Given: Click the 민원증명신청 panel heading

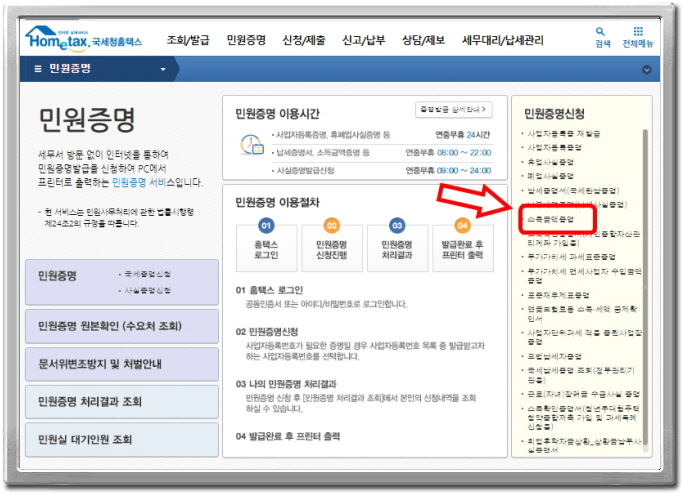Looking at the screenshot, I should tap(554, 114).
